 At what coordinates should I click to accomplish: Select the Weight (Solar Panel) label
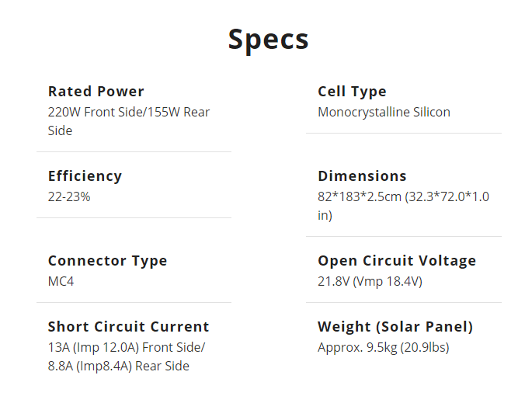395,327
